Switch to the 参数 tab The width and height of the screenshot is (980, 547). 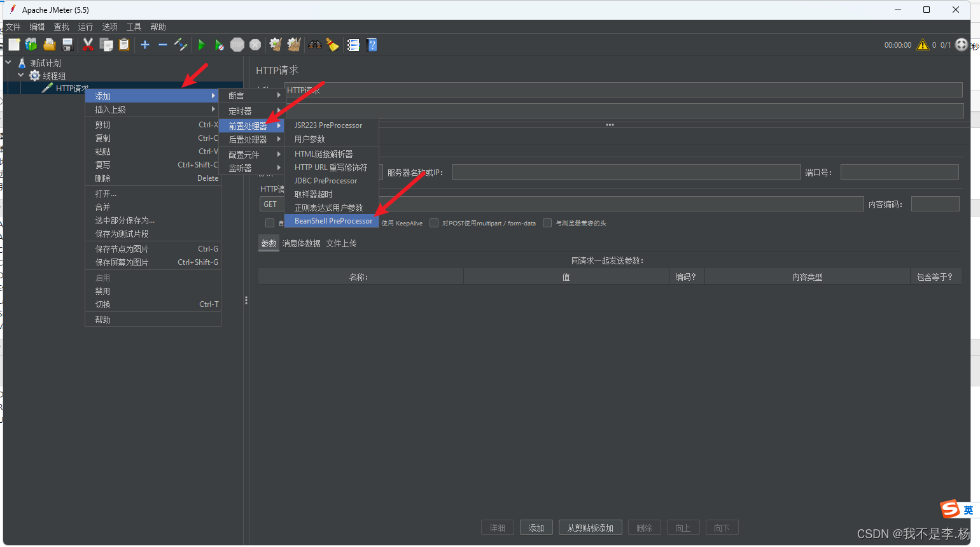pyautogui.click(x=269, y=243)
